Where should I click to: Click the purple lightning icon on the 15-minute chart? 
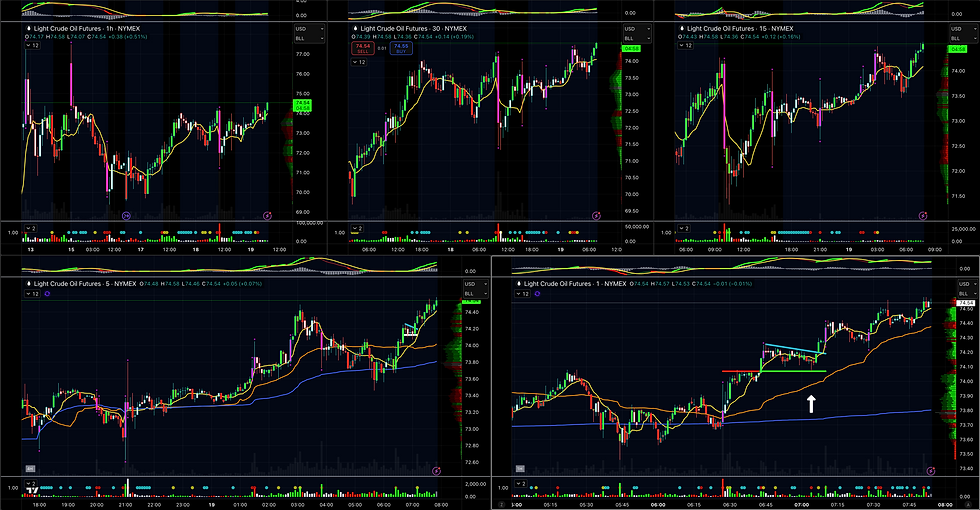[922, 216]
